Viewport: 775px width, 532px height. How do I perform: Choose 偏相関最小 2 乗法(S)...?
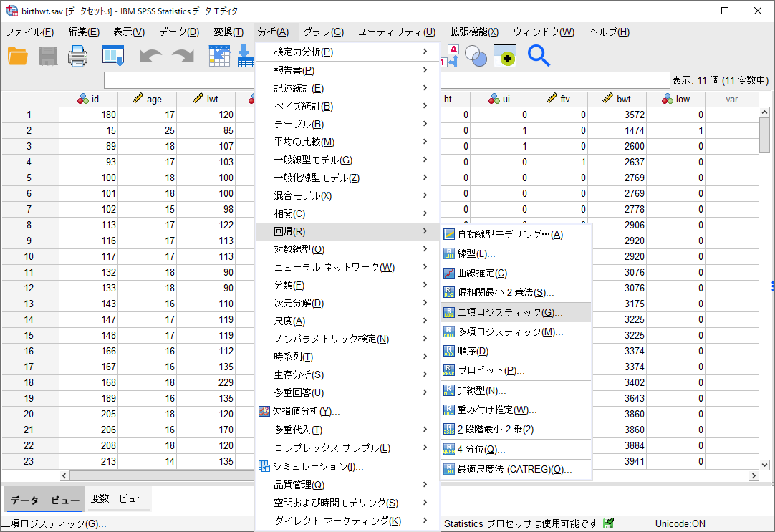click(x=516, y=292)
